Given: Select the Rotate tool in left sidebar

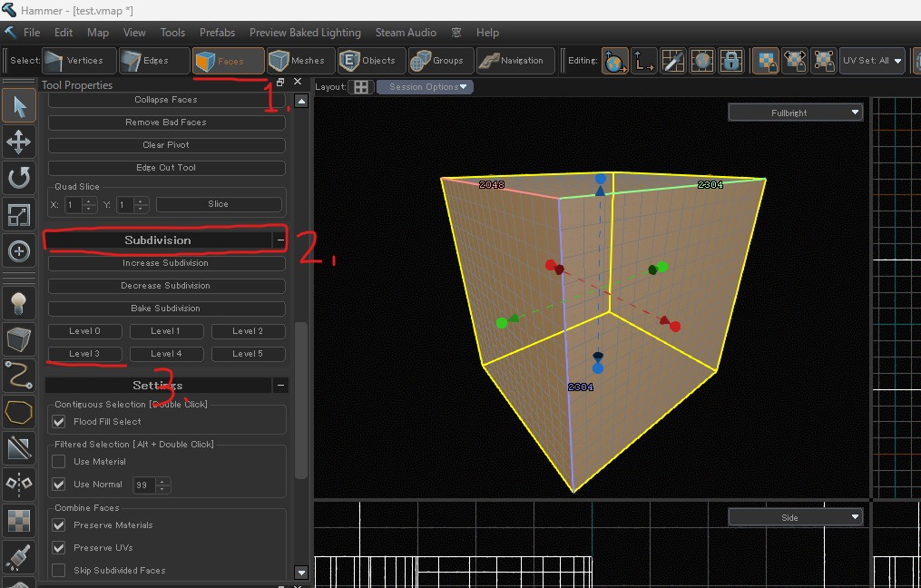Looking at the screenshot, I should tap(19, 178).
